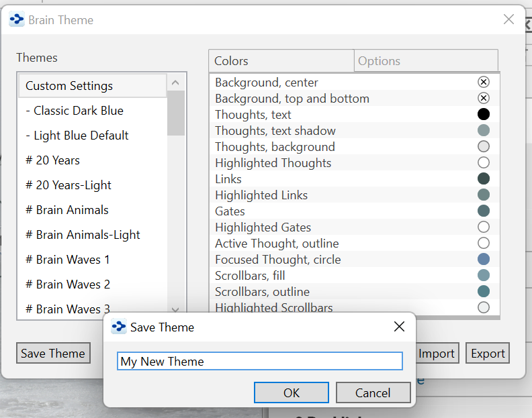Click the Save Theme button

point(53,354)
